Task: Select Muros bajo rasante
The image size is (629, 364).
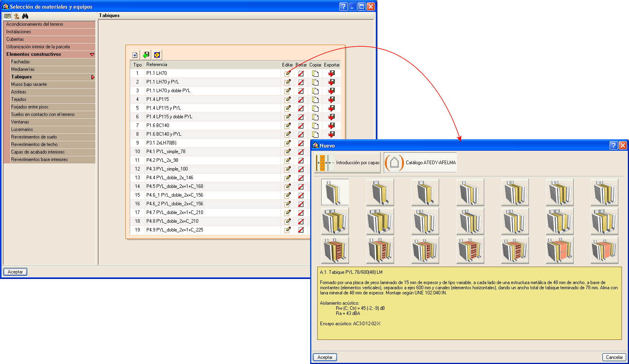Action: click(53, 84)
